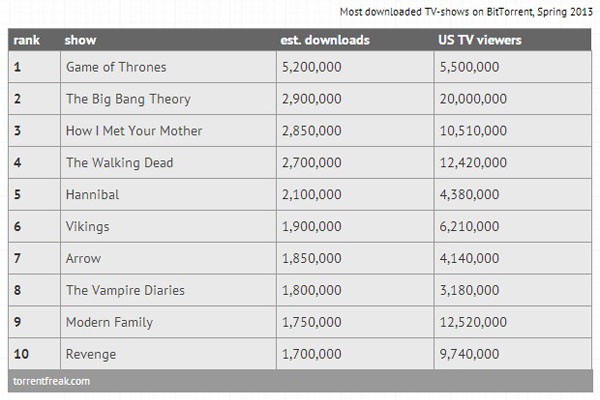
Task: Select 'The Big Bang Theory' show cell
Action: click(128, 99)
